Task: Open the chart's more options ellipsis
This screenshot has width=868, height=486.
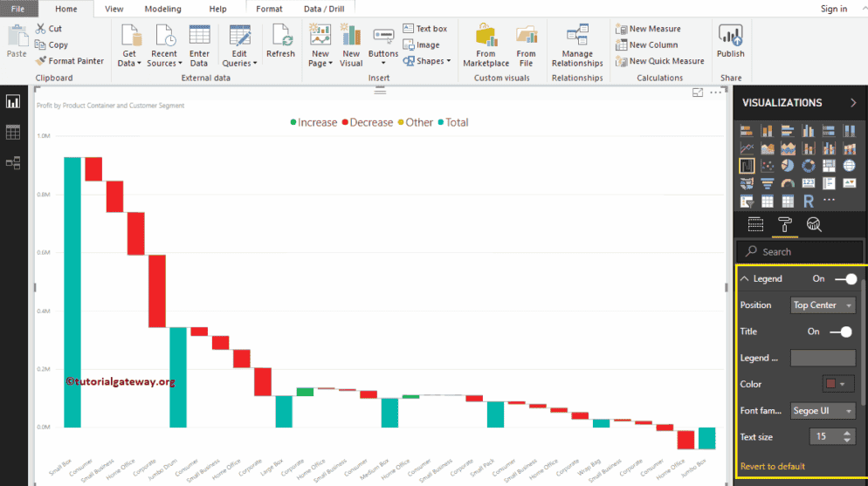Action: 716,92
